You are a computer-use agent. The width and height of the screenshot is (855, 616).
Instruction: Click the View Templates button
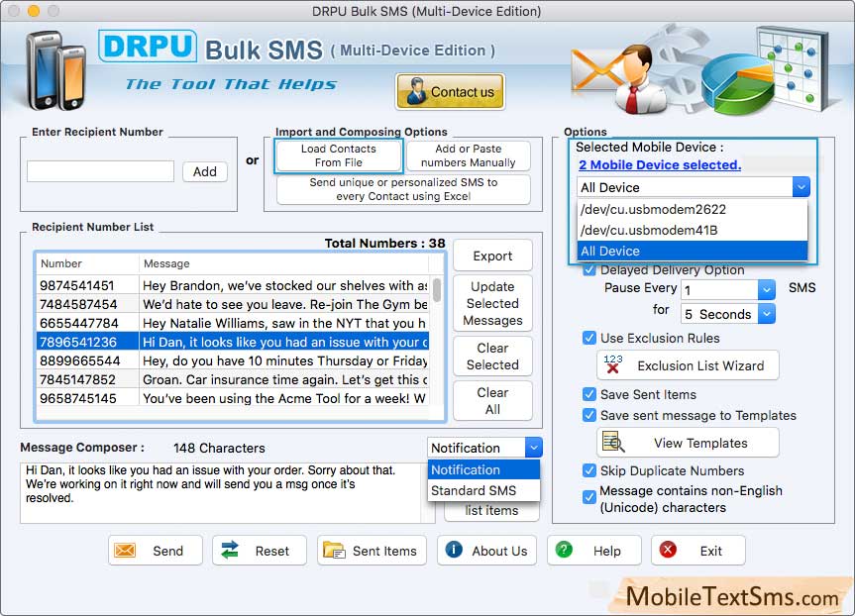click(689, 443)
